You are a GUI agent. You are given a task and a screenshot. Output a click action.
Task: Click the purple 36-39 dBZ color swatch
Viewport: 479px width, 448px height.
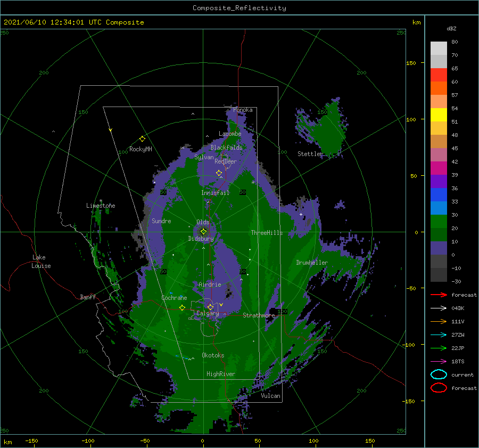click(x=439, y=182)
